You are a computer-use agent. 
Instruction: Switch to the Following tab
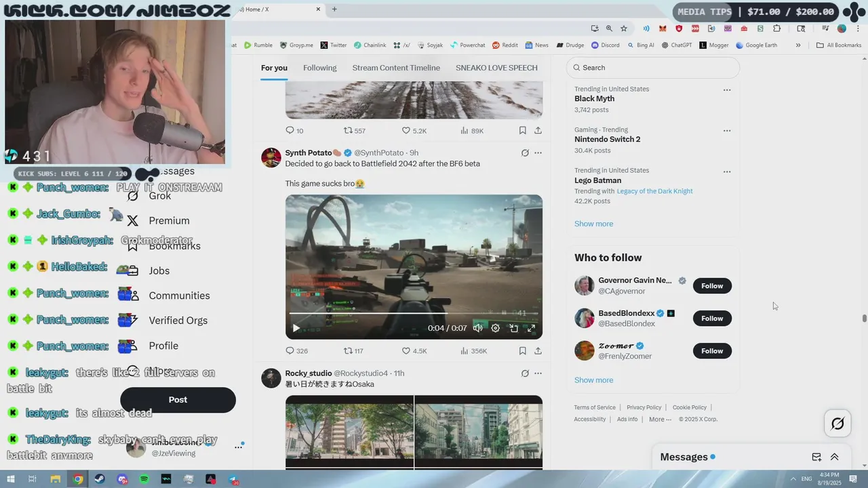tap(319, 68)
